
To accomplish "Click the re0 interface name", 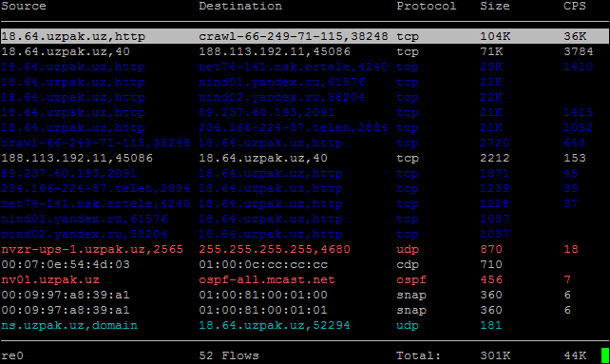I will tap(12, 355).
